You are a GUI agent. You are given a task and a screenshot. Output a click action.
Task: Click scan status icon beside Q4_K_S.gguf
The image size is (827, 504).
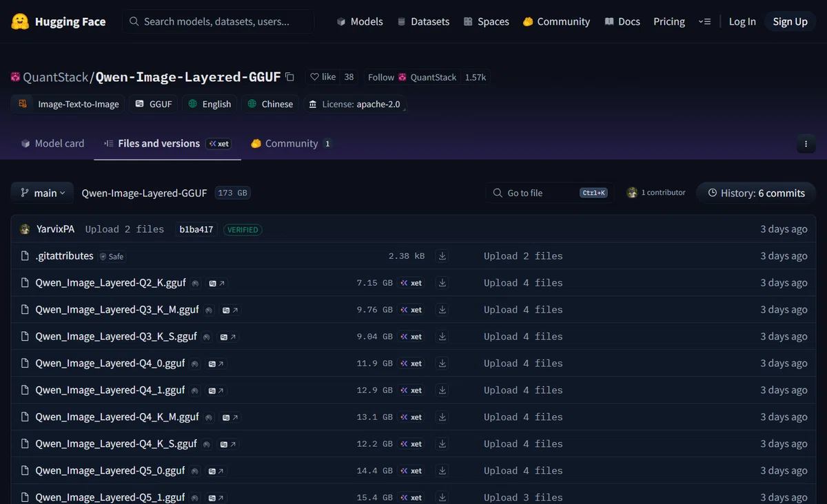(x=207, y=444)
